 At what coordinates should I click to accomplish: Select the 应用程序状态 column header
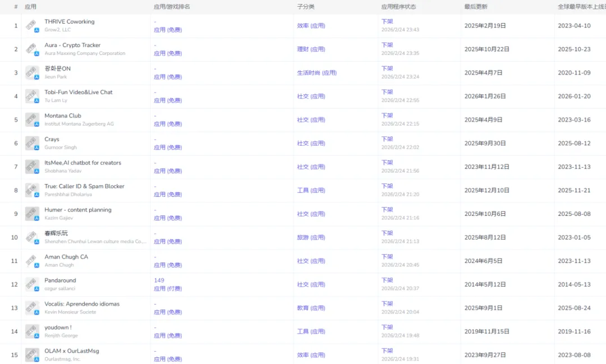(x=398, y=7)
